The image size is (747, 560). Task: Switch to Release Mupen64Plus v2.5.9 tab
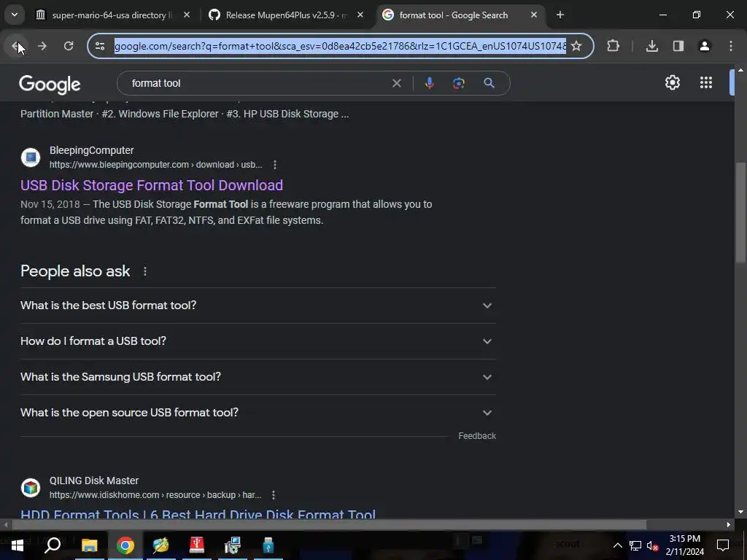(x=285, y=15)
